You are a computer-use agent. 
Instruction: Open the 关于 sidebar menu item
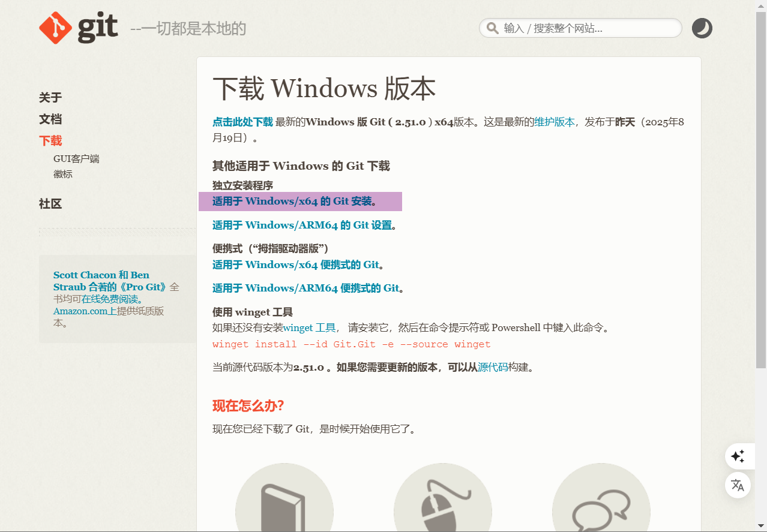point(50,98)
